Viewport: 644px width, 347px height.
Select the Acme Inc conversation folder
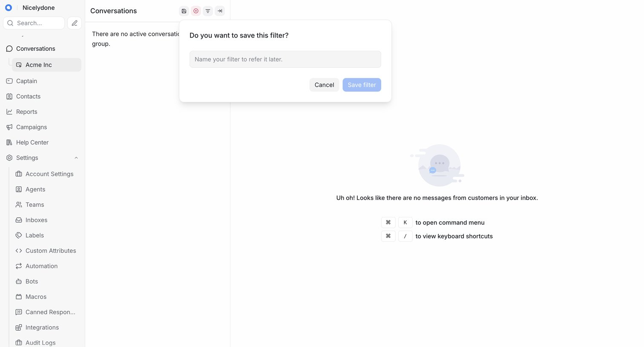pos(46,65)
